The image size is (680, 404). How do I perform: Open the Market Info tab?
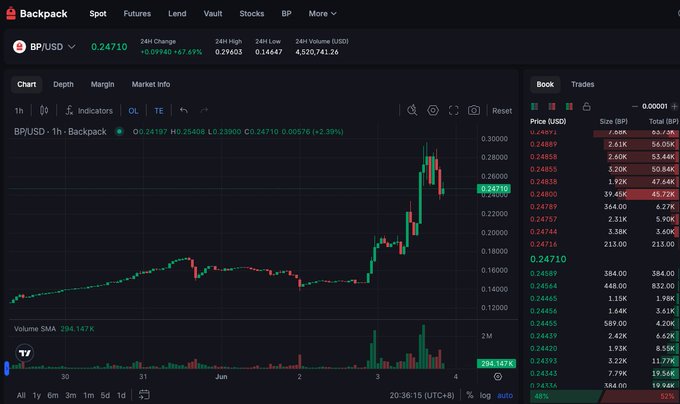(x=151, y=84)
